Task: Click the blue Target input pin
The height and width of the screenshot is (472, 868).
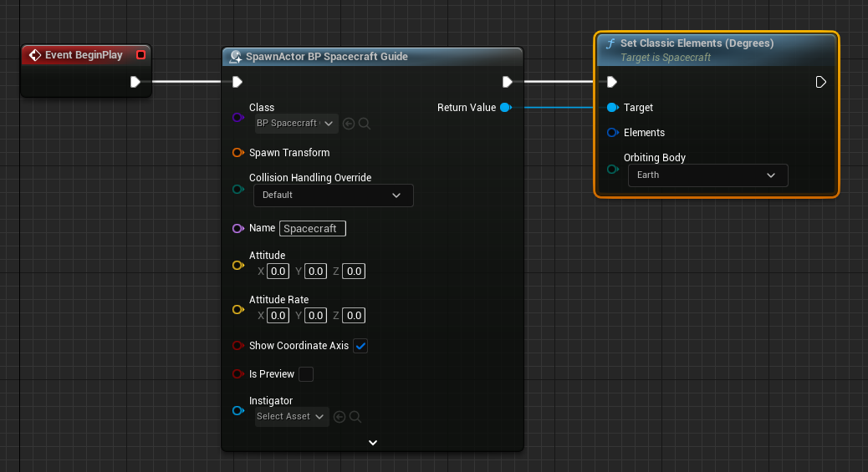Action: pyautogui.click(x=612, y=107)
